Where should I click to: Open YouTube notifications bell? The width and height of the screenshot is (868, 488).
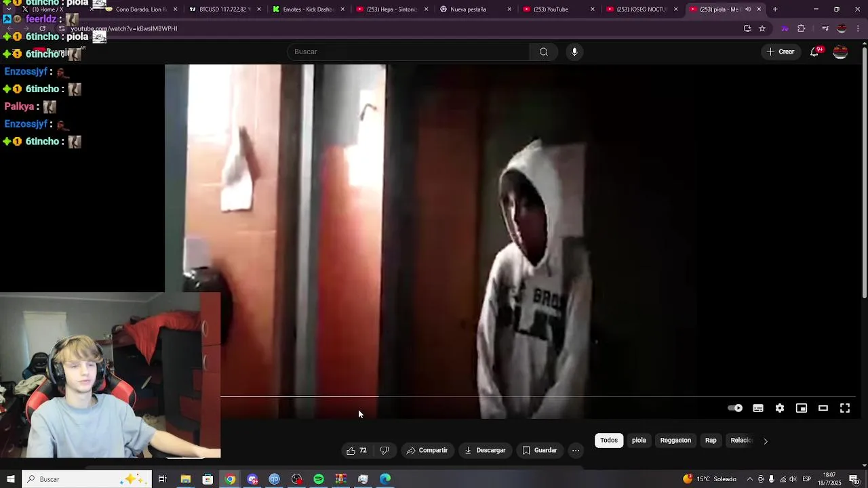pyautogui.click(x=814, y=52)
